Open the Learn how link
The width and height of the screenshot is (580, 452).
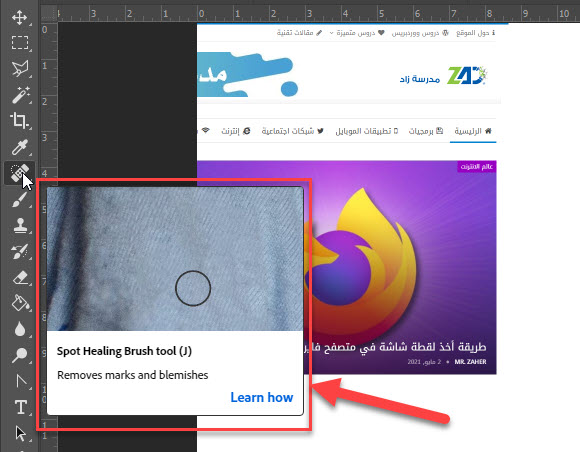262,397
